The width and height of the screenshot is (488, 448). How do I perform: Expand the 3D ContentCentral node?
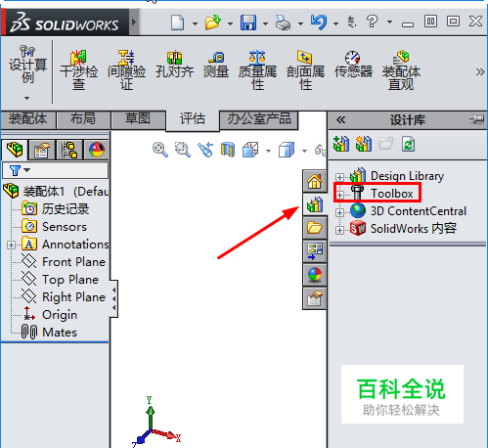point(339,212)
